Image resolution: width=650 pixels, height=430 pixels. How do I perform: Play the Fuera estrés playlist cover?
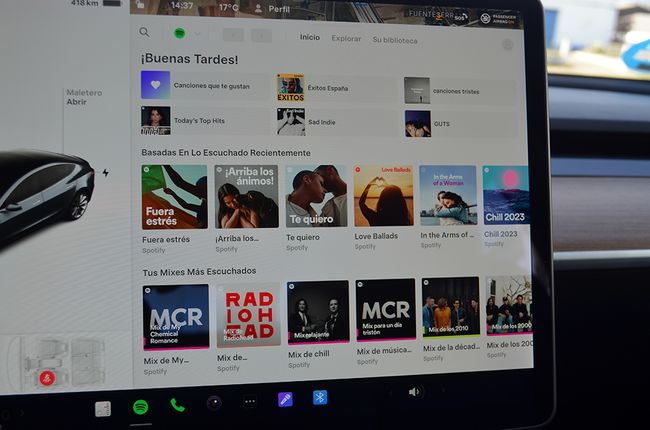click(x=175, y=197)
